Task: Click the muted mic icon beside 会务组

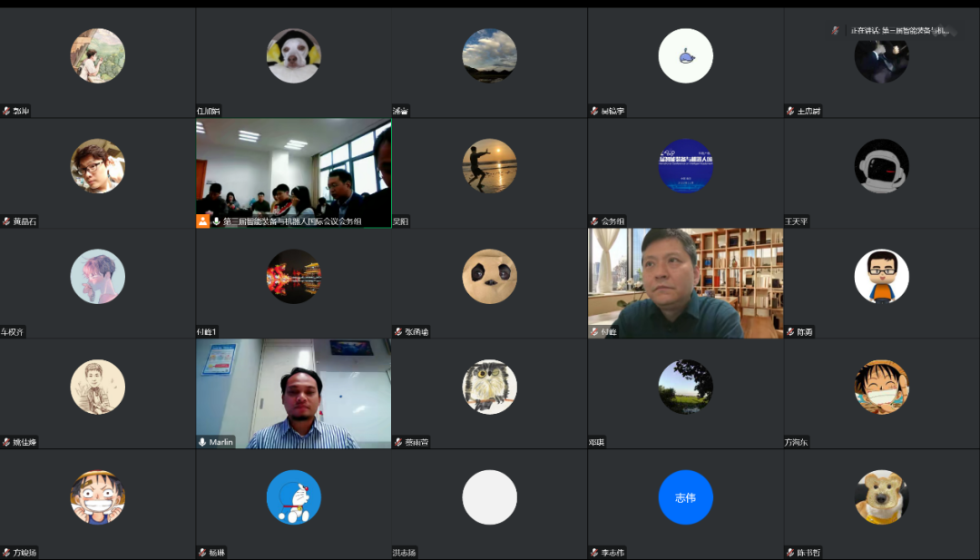Action: point(594,221)
